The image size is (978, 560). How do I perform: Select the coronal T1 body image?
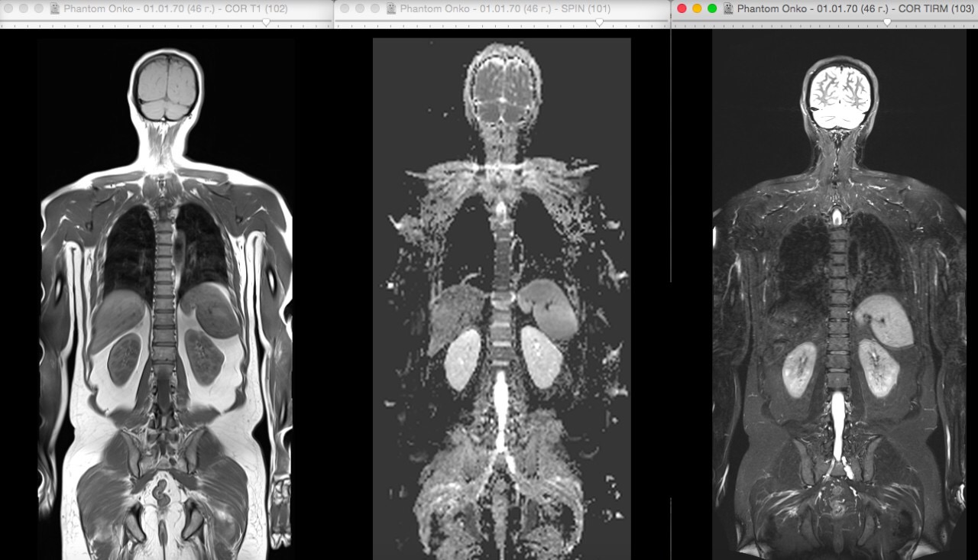[166, 299]
